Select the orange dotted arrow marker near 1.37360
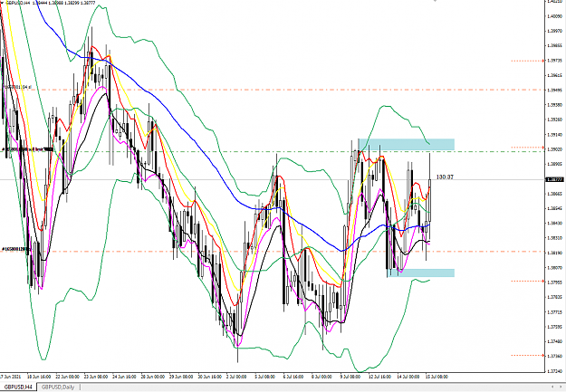The image size is (566, 392). (x=528, y=355)
